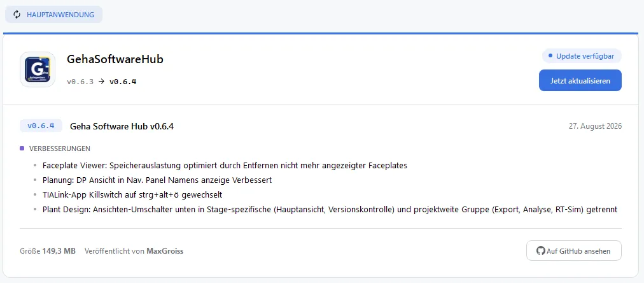644x283 pixels.
Task: Click the MaxGroiss publisher name
Action: 165,251
